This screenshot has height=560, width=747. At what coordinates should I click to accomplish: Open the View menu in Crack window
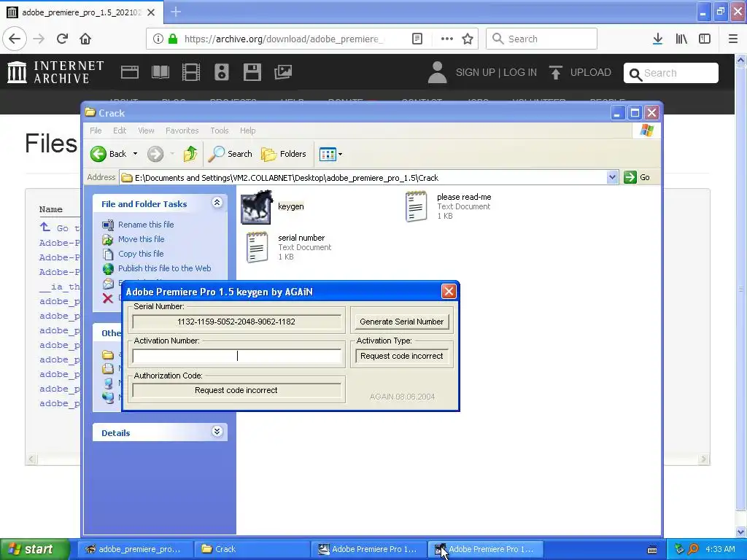tap(146, 131)
